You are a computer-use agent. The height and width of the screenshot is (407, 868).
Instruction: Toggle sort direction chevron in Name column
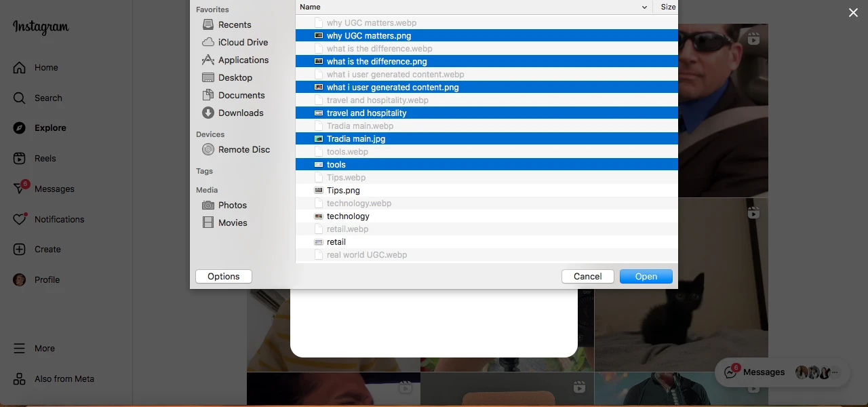(x=644, y=7)
